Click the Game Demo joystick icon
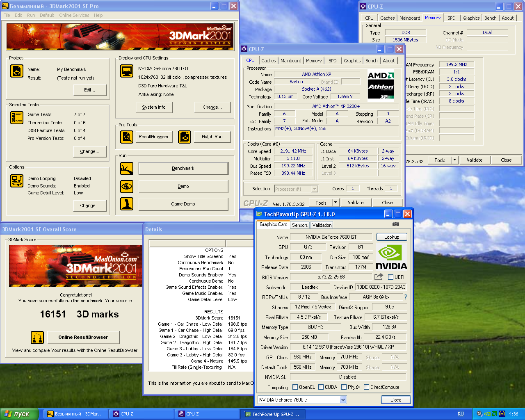Screen dimensions: 525x420 click(x=127, y=204)
